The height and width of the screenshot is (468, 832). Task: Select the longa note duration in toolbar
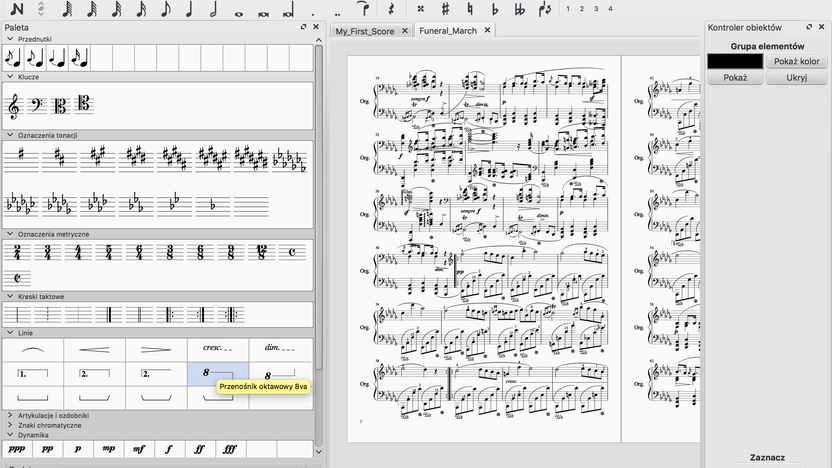pyautogui.click(x=288, y=11)
